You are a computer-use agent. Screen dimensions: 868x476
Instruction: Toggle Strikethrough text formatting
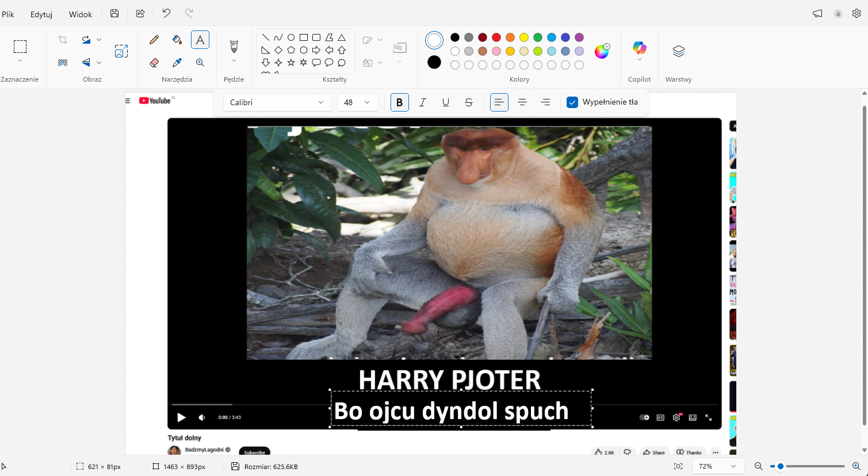469,102
